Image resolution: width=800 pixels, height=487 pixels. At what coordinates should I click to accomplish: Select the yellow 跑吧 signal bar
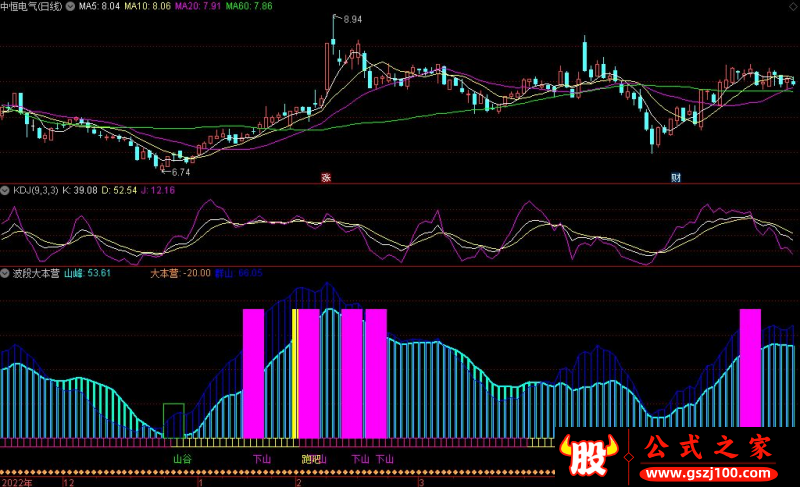[x=294, y=373]
